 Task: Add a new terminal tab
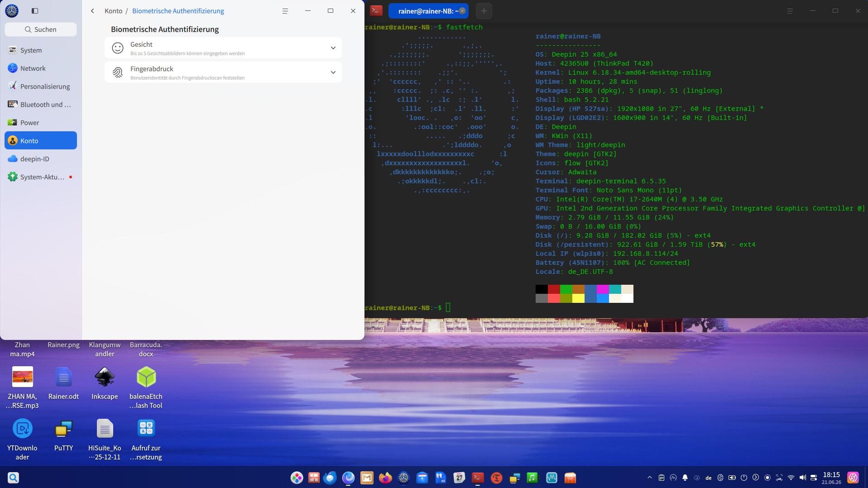[x=484, y=11]
